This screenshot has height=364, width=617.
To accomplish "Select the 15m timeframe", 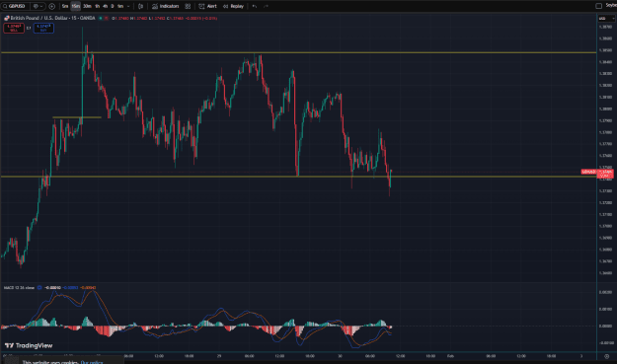I will [76, 6].
